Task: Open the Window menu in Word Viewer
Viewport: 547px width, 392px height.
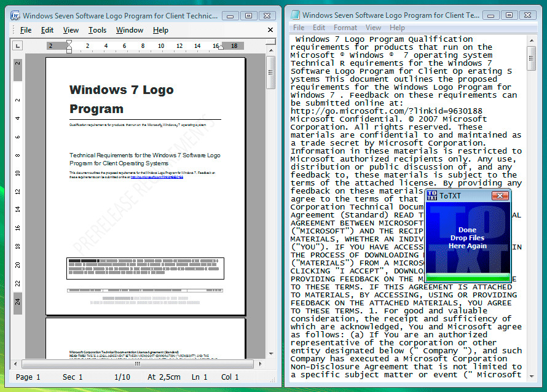Action: point(130,30)
